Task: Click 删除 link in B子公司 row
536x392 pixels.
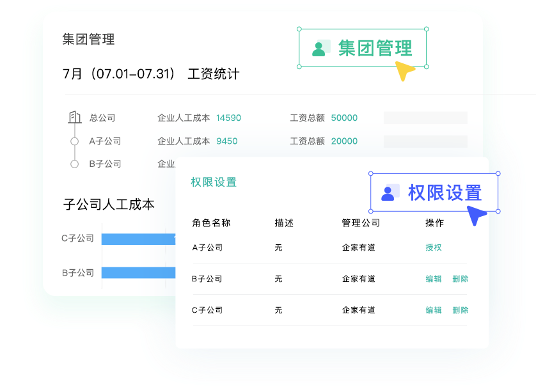Action: (x=460, y=279)
